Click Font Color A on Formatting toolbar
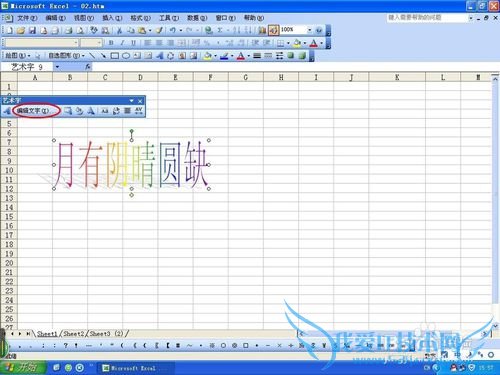 point(313,43)
